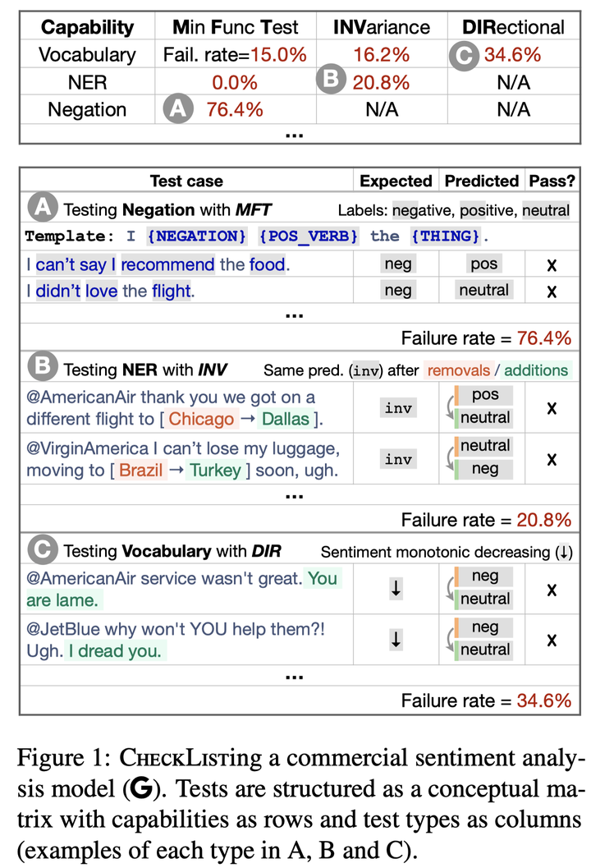Click the circled C marker beside 34.6%

[x=465, y=55]
